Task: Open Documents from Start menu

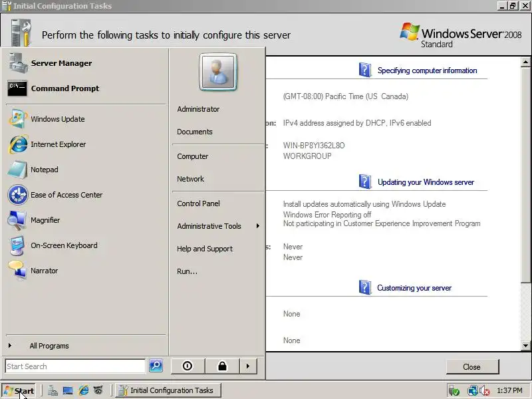Action: tap(195, 132)
